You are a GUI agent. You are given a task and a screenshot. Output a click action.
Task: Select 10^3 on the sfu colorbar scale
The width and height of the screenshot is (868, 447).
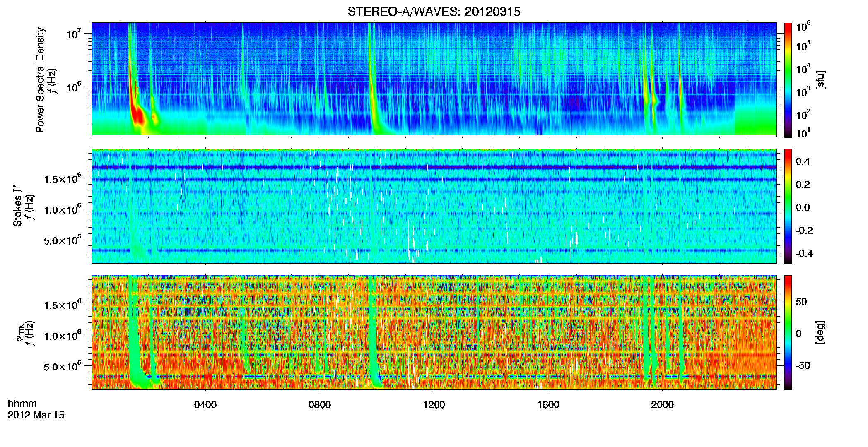(803, 92)
